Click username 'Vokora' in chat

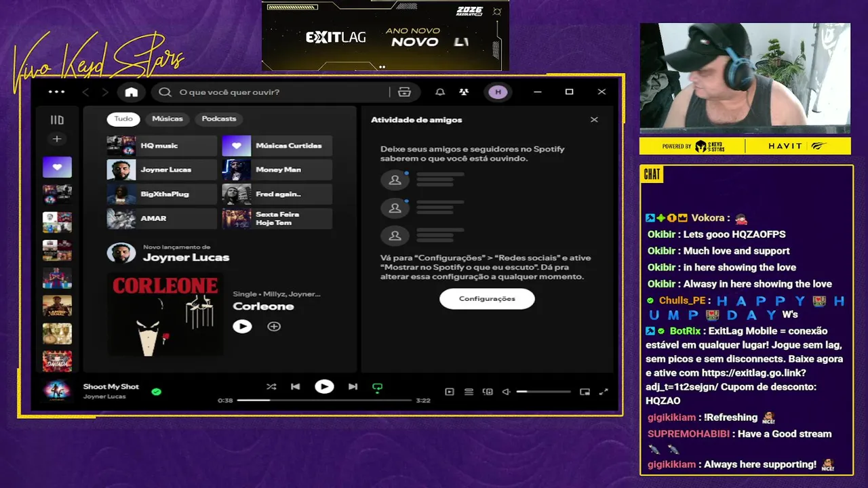point(708,218)
